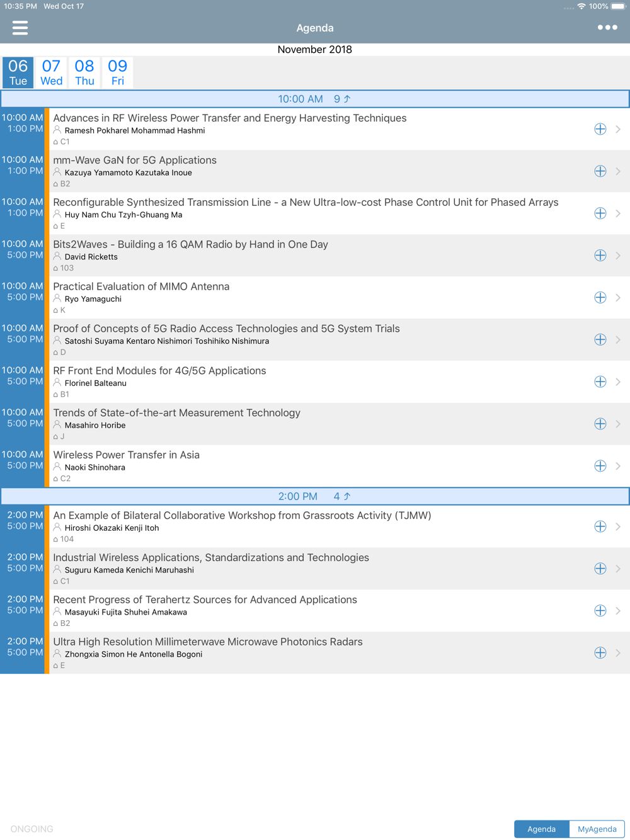
Task: Collapse the 10:00 AM section header
Action: [x=315, y=99]
